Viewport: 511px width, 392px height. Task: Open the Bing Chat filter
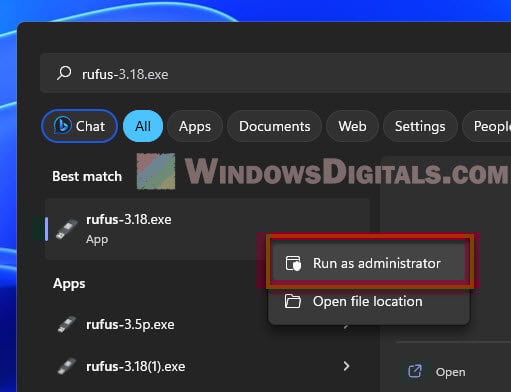tap(80, 126)
